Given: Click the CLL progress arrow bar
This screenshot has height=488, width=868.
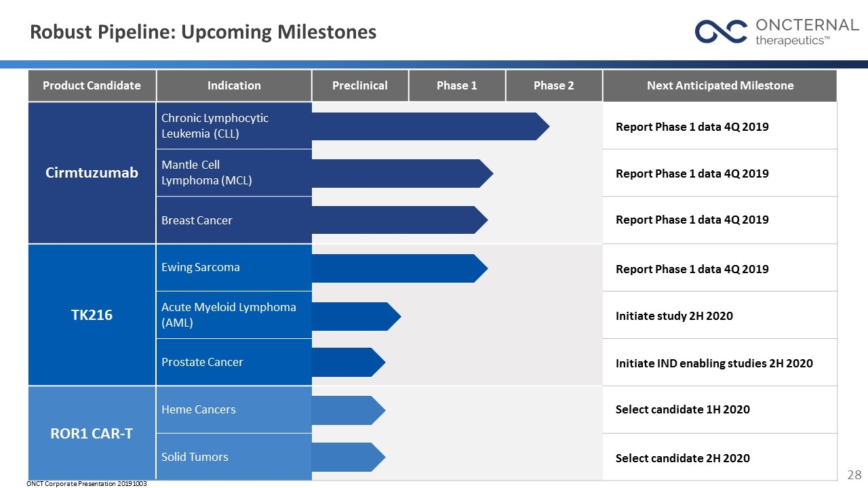Looking at the screenshot, I should coord(431,126).
